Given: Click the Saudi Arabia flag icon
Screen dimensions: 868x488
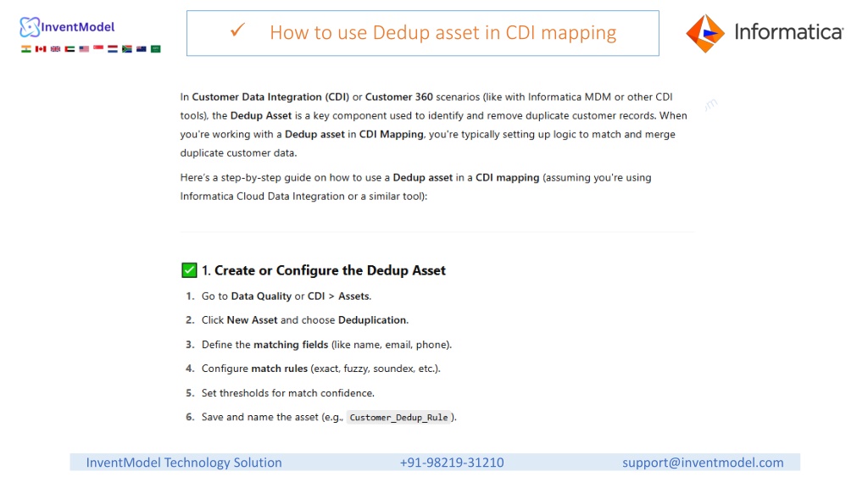Looking at the screenshot, I should click(156, 48).
